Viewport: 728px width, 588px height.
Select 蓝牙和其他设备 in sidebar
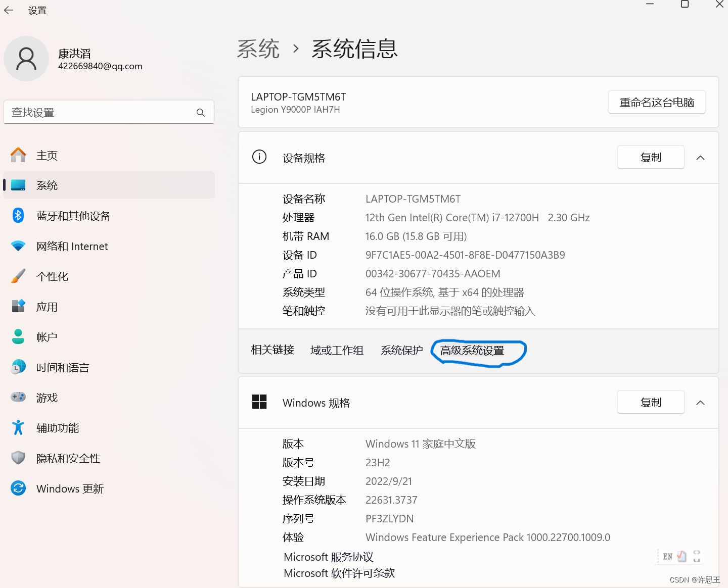pos(109,216)
